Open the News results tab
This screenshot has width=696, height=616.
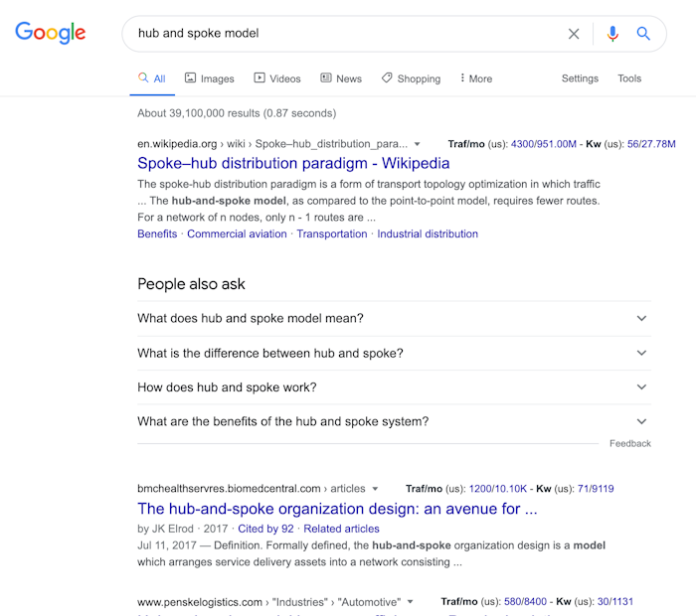pyautogui.click(x=341, y=78)
